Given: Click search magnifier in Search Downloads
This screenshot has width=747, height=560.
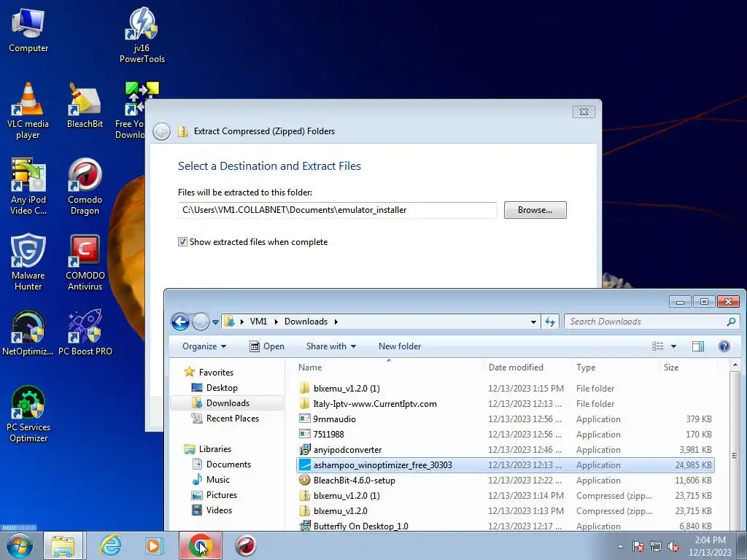Looking at the screenshot, I should click(x=731, y=322).
